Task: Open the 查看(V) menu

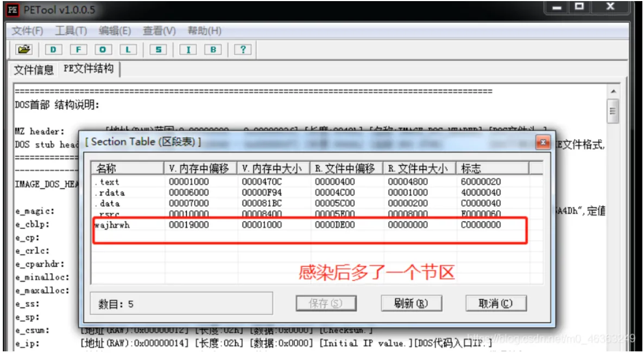Action: click(159, 31)
